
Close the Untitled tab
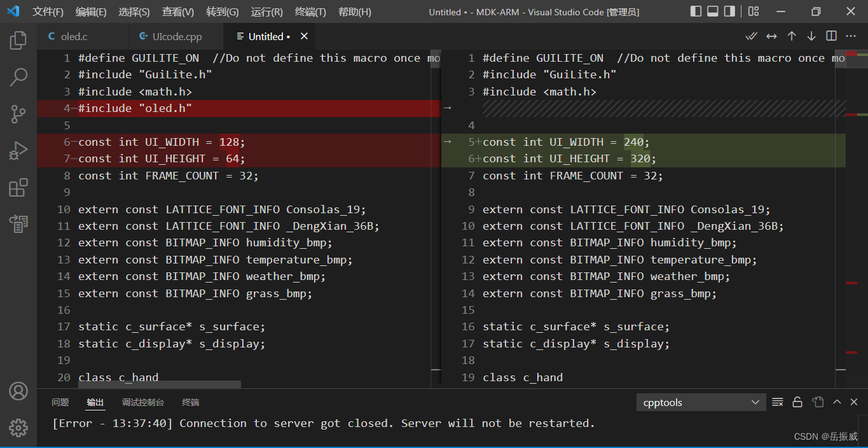click(x=304, y=36)
